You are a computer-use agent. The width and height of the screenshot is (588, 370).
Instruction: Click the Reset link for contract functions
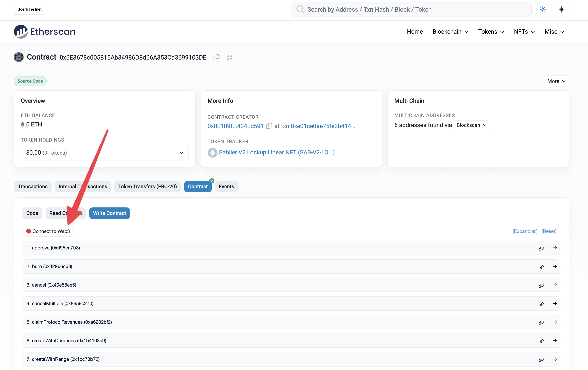pyautogui.click(x=549, y=231)
